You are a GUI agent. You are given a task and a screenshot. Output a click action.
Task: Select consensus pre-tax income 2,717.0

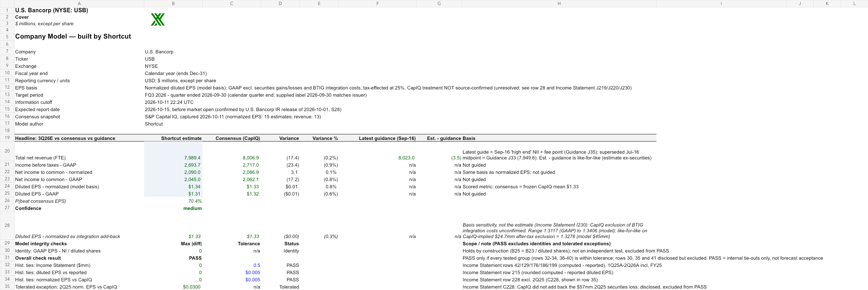(x=250, y=165)
